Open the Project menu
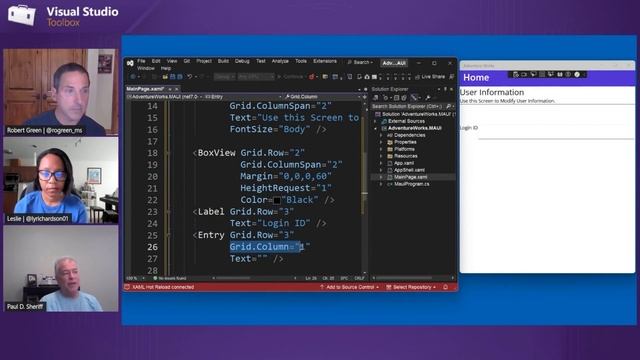Screen dimensions: 640x360 point(204,61)
